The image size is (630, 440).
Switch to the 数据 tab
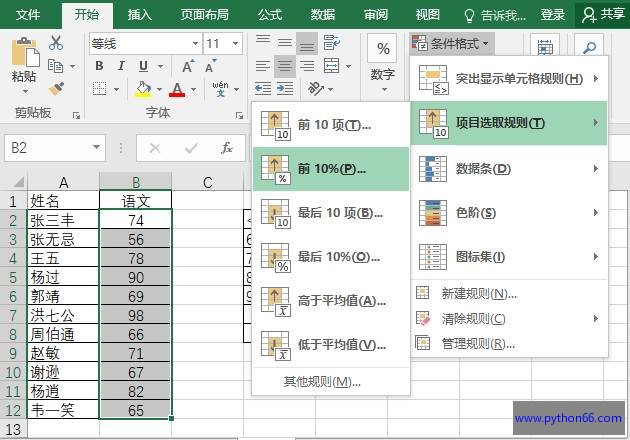[323, 15]
